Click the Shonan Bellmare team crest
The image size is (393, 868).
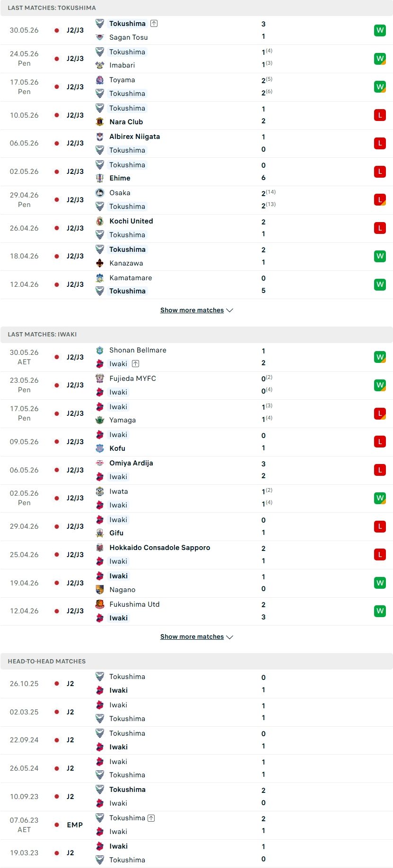(x=100, y=350)
